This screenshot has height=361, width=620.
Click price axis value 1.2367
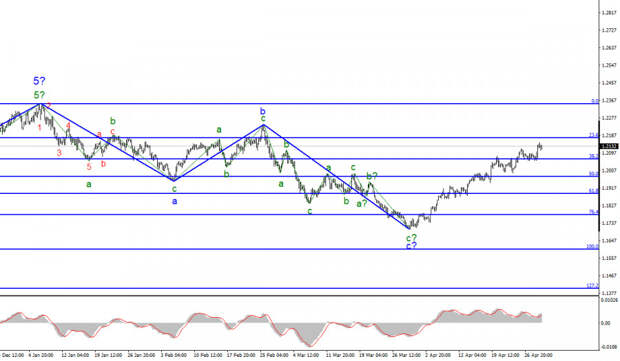(609, 100)
